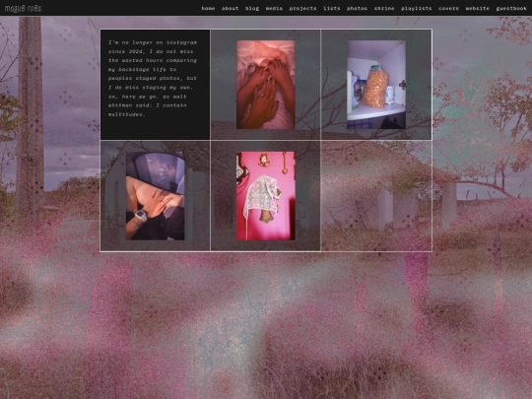Click the text "I contain multitudes" paragraph
Screen dimensions: 532x399
point(153,79)
